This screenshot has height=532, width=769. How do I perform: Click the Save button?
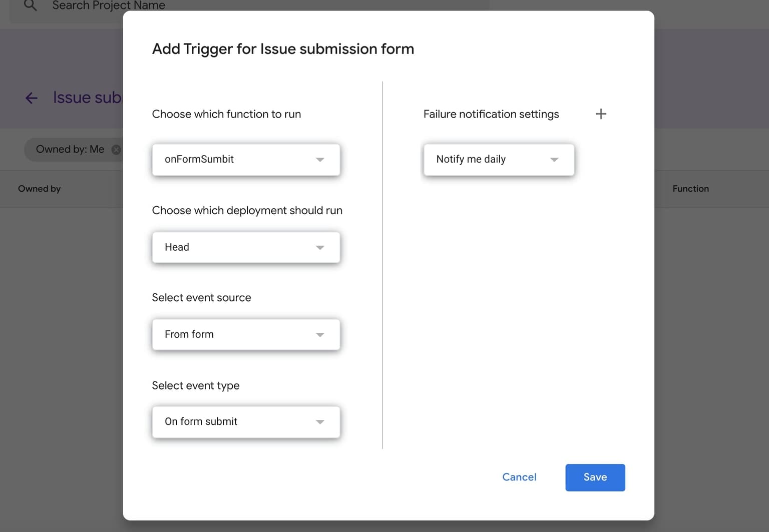pyautogui.click(x=595, y=477)
